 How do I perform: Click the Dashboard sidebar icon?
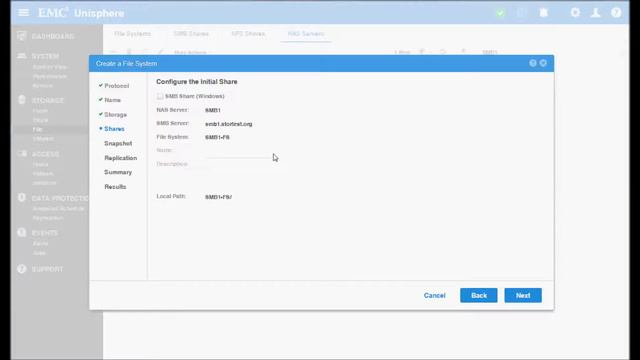tap(22, 36)
